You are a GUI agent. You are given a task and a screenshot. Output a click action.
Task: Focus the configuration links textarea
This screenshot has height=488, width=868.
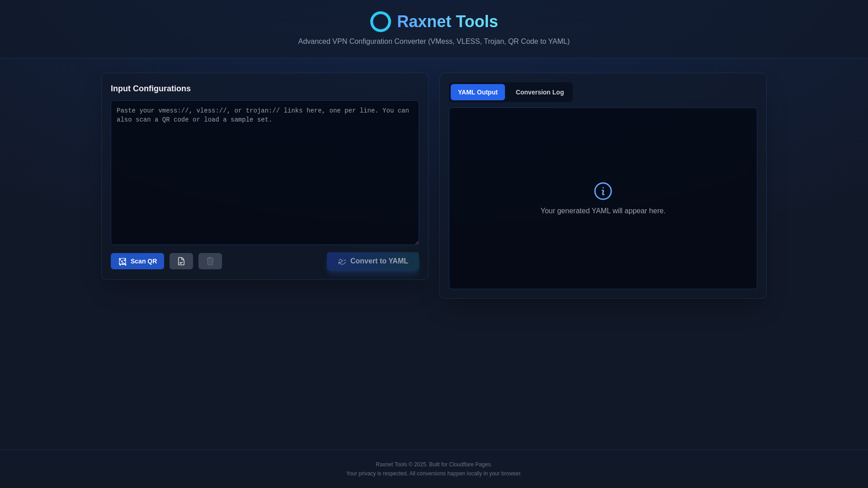click(265, 173)
